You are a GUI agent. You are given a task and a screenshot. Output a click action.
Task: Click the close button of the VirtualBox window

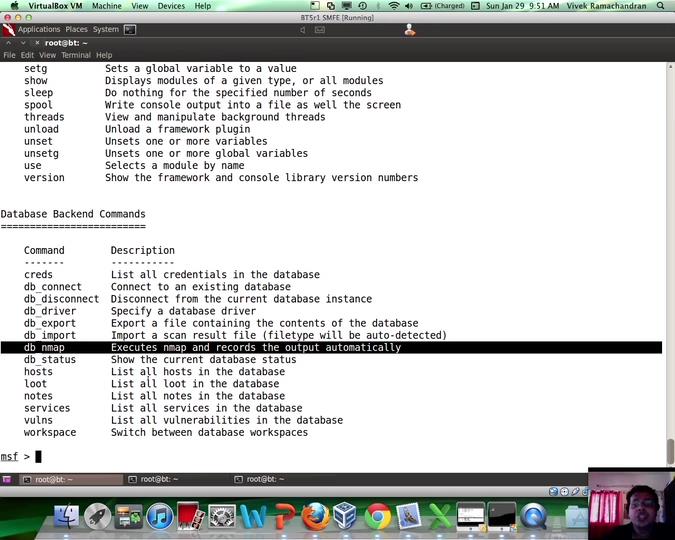[7, 18]
